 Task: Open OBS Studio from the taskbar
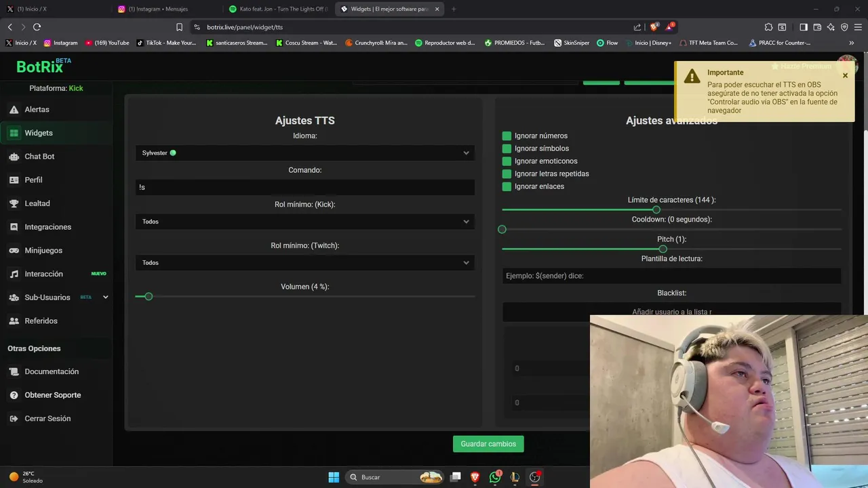point(534,477)
